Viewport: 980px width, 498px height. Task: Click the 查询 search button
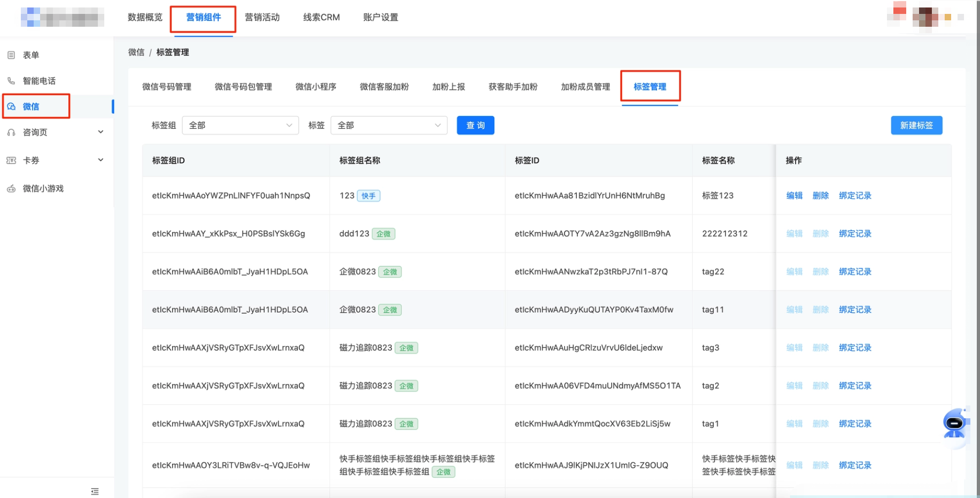point(475,125)
